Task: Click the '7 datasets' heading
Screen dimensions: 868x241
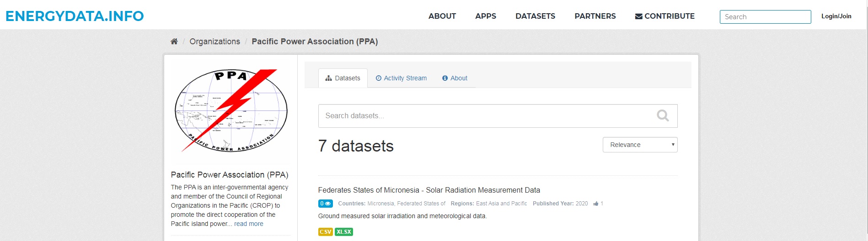Action: coord(356,146)
